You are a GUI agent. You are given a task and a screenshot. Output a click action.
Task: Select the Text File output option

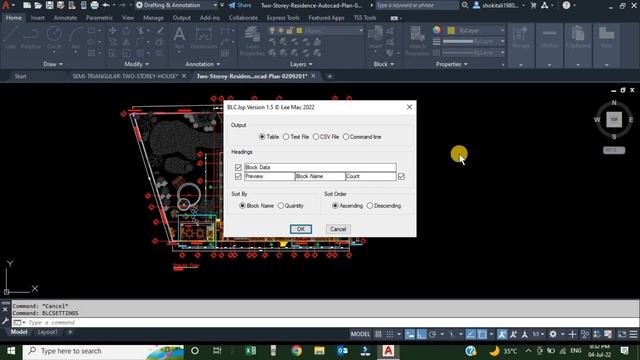286,137
